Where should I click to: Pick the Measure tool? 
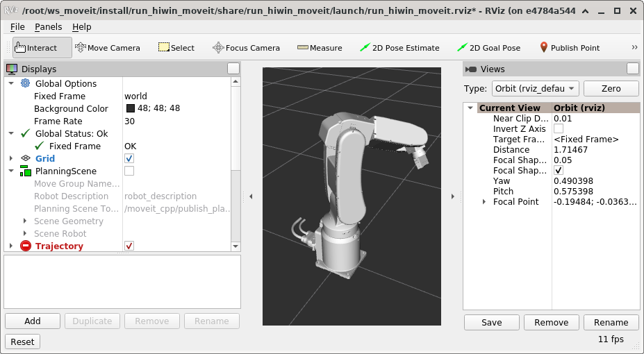(320, 48)
